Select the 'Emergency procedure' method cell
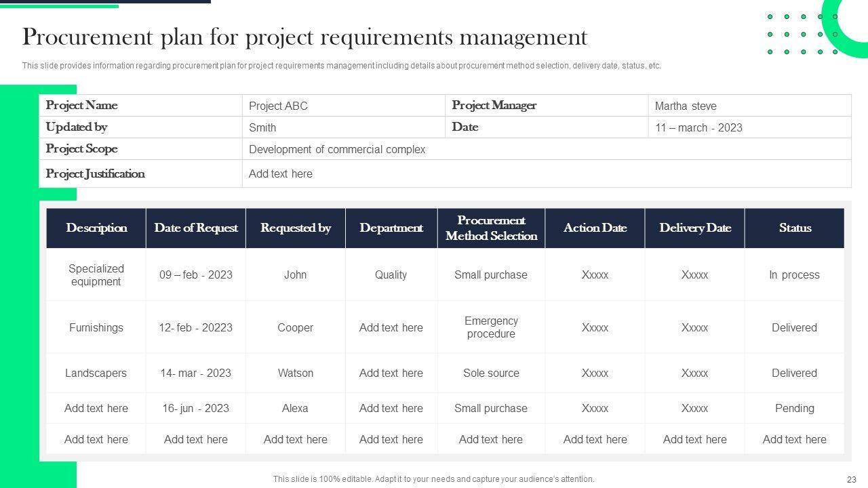868x488 pixels. pyautogui.click(x=491, y=327)
